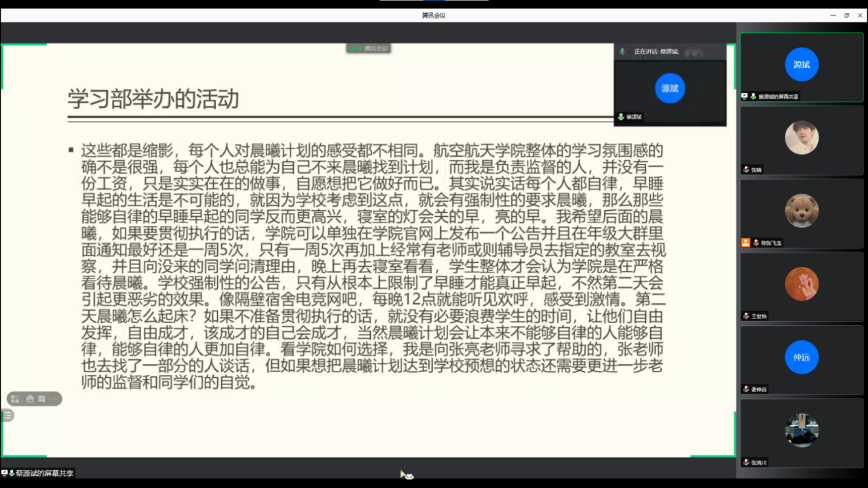Select 张鸿川 participant tile
The width and height of the screenshot is (868, 488).
pos(801,431)
